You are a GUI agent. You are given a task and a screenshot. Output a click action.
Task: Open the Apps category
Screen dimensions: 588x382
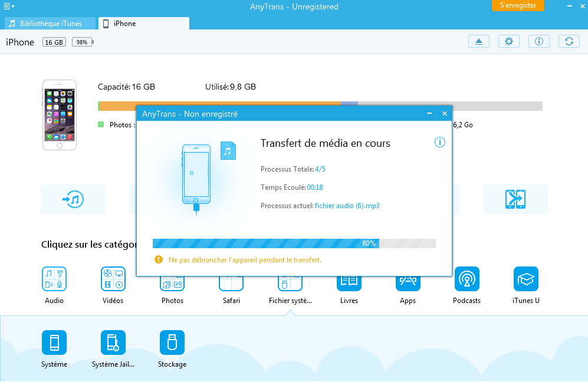pos(408,284)
